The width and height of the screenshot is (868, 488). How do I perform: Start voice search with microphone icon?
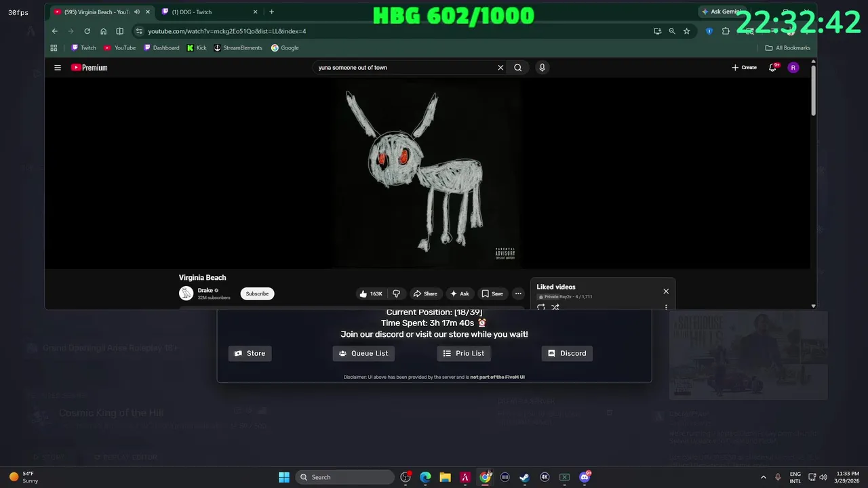pyautogui.click(x=542, y=68)
